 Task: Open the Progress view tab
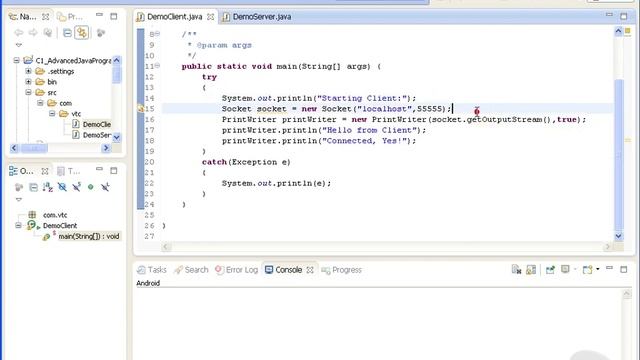click(x=342, y=270)
